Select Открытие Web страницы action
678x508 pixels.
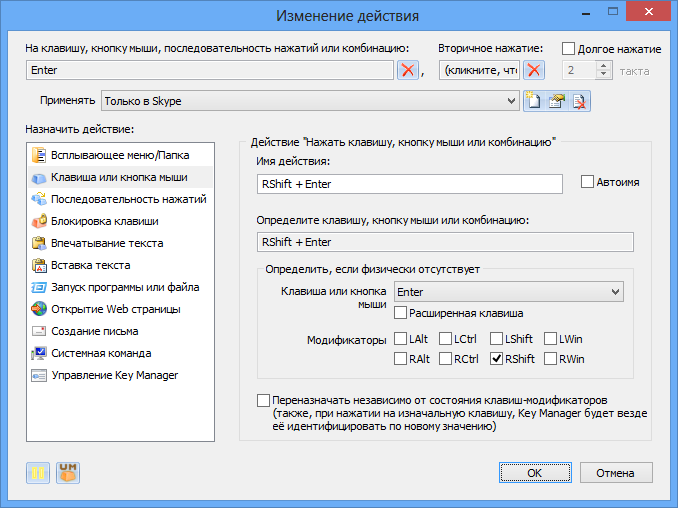coord(120,309)
